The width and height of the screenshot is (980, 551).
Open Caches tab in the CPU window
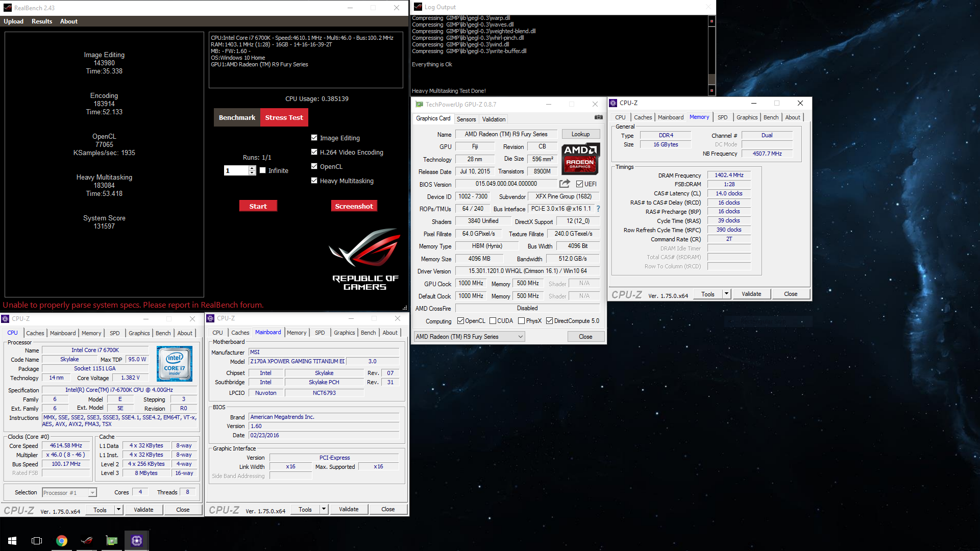35,333
